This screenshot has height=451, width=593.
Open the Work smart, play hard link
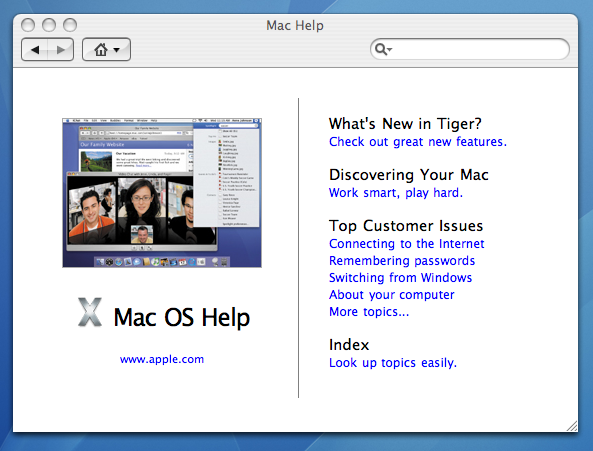(x=396, y=193)
